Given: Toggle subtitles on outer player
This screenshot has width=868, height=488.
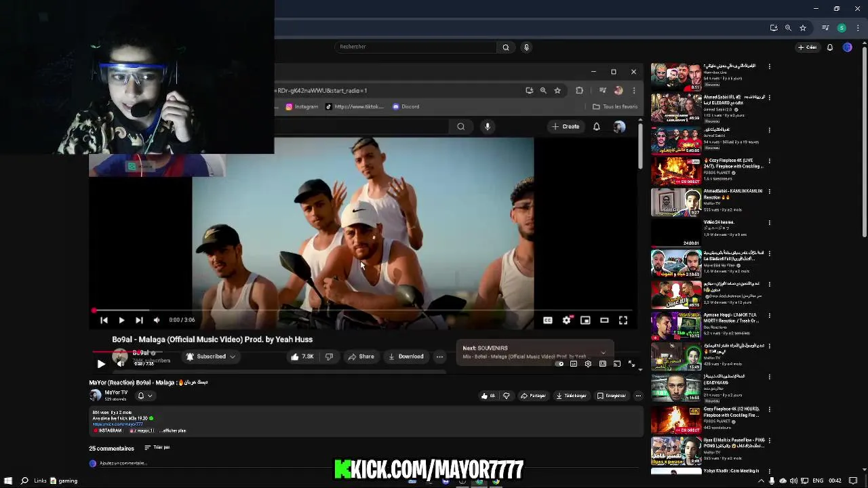Looking at the screenshot, I should 574,364.
